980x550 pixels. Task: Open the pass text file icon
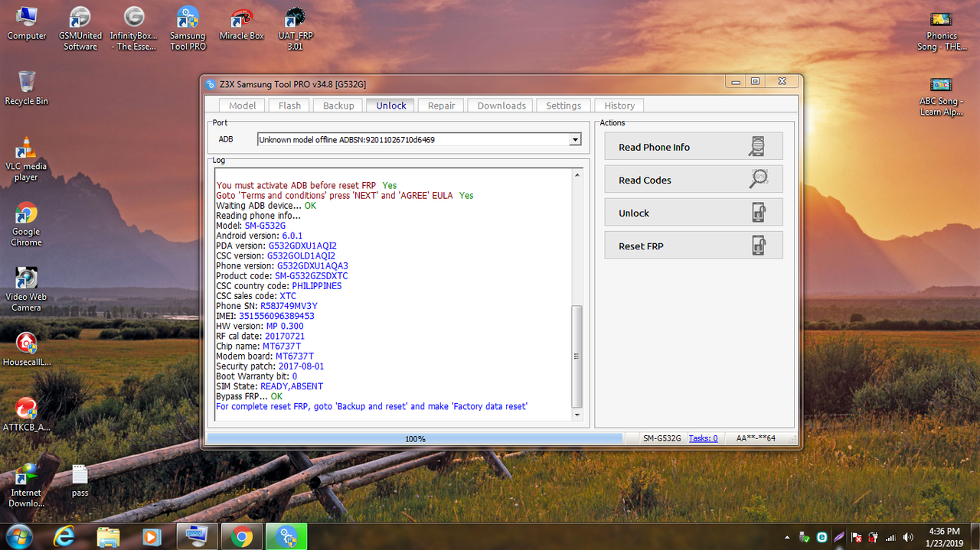[x=80, y=480]
